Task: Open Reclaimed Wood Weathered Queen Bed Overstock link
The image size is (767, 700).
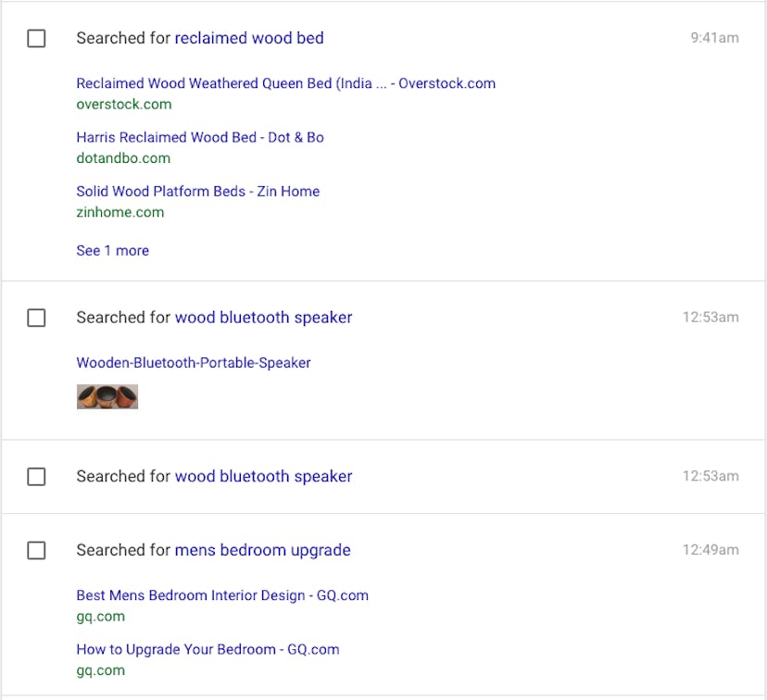Action: click(285, 83)
